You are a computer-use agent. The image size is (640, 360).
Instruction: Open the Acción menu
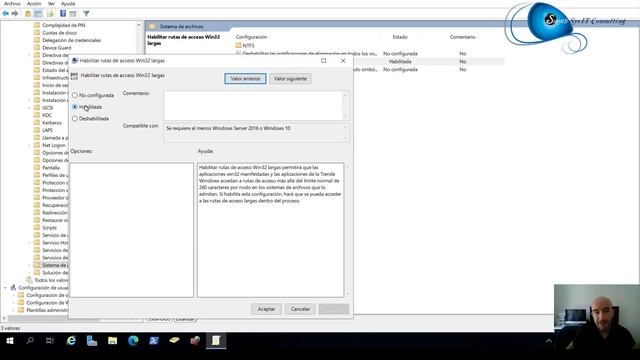coord(34,4)
